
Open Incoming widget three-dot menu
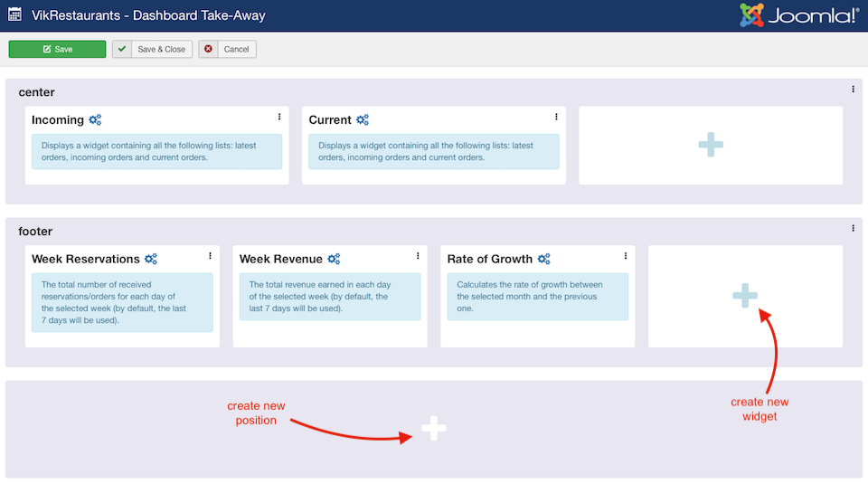pos(279,117)
